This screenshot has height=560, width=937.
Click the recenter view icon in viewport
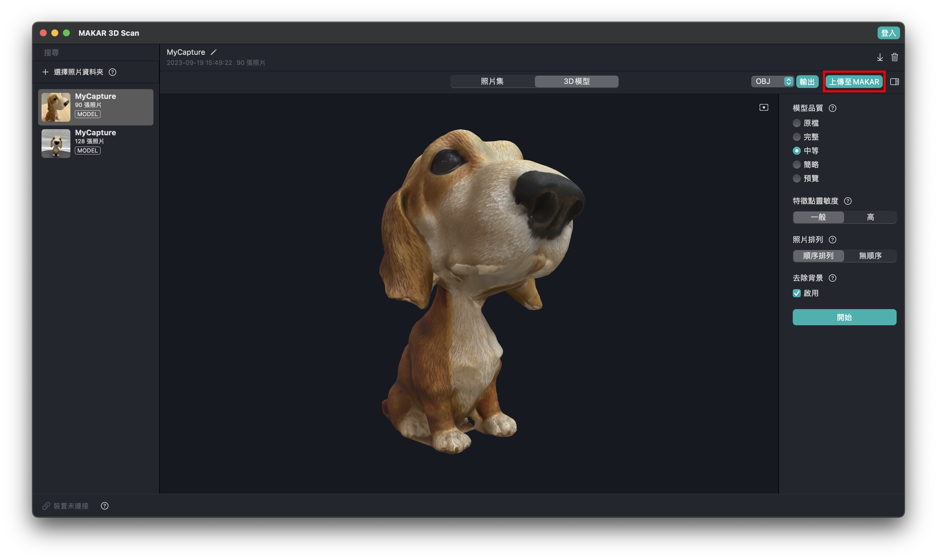click(x=763, y=108)
